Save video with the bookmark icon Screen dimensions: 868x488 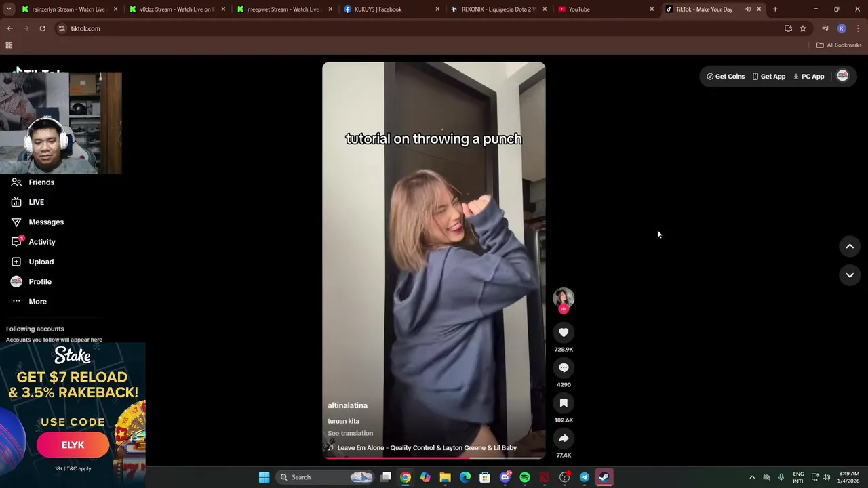click(x=564, y=403)
